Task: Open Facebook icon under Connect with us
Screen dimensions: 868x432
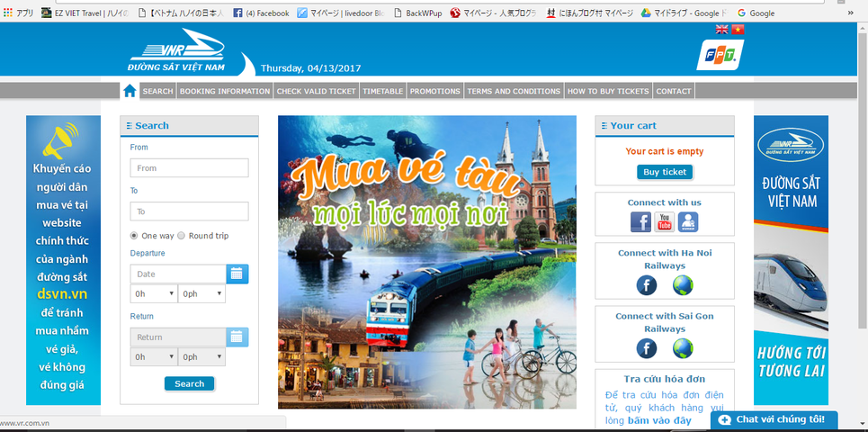Action: pos(640,221)
